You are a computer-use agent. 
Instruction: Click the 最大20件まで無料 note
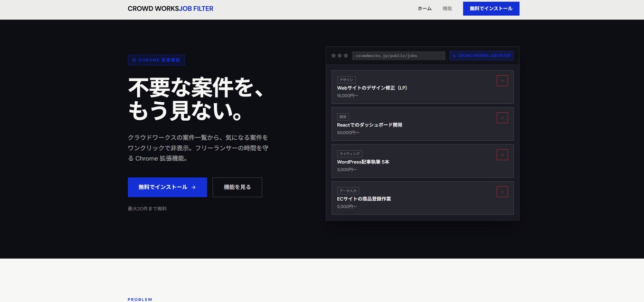pyautogui.click(x=147, y=209)
